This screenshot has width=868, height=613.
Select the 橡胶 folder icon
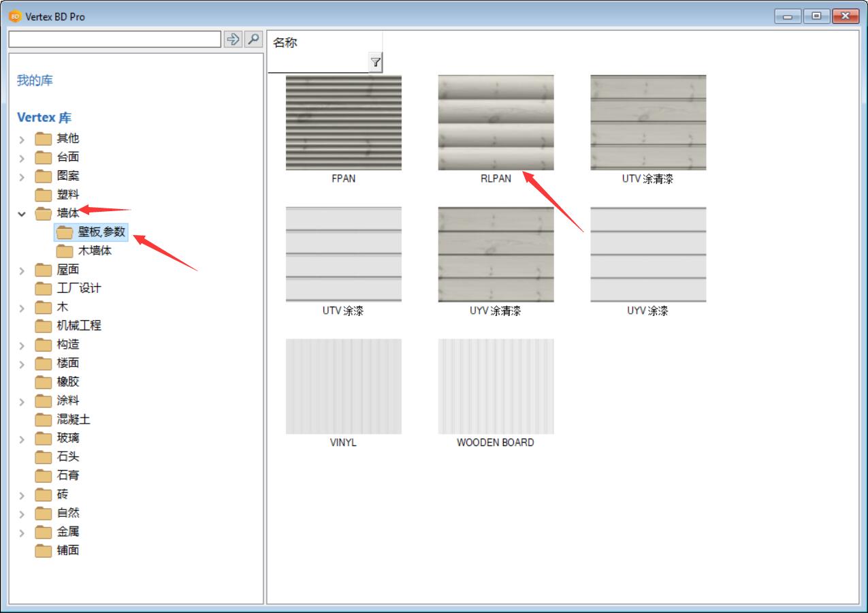pyautogui.click(x=44, y=382)
